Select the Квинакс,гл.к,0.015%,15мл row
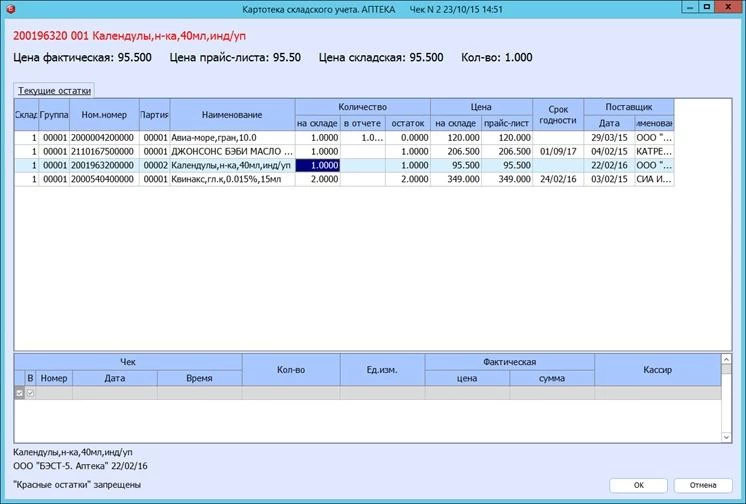 [344, 179]
